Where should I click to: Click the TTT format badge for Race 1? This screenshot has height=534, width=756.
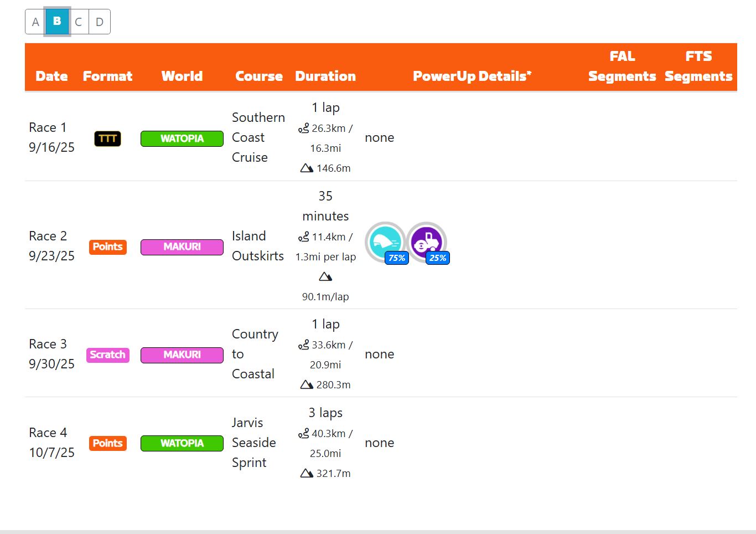coord(107,138)
